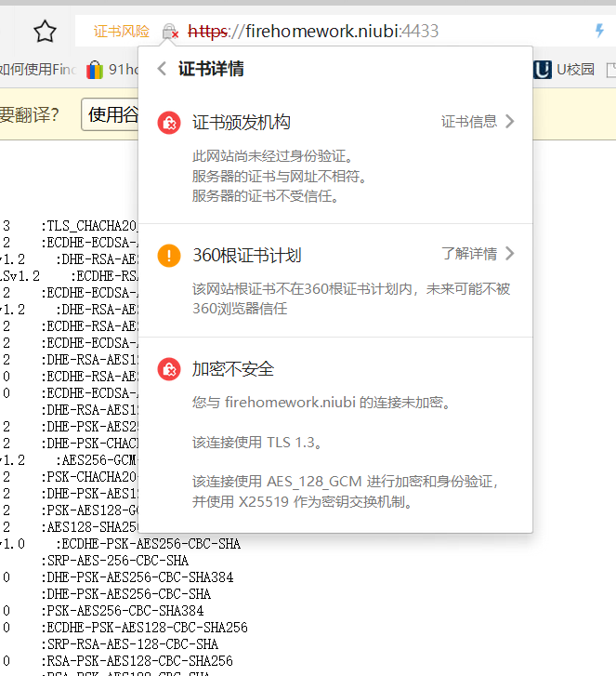This screenshot has width=616, height=676.
Task: Click the folder bookmark icon after U校园
Action: point(610,70)
